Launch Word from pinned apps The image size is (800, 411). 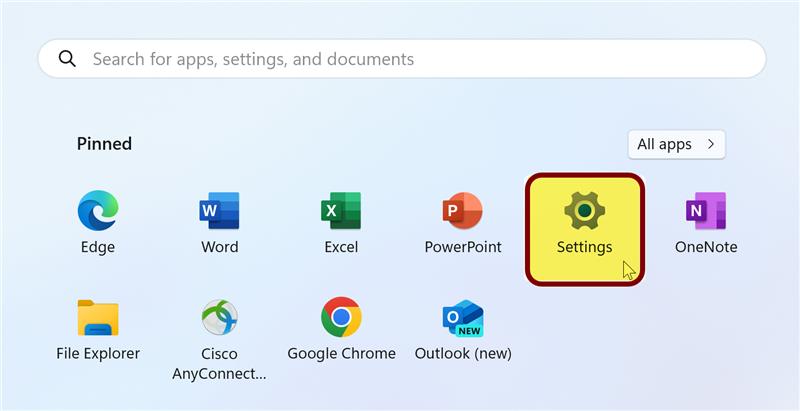[219, 223]
